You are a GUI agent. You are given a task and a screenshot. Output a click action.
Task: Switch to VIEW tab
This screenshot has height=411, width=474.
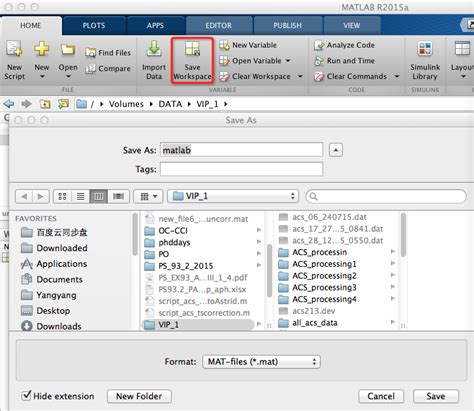point(352,26)
